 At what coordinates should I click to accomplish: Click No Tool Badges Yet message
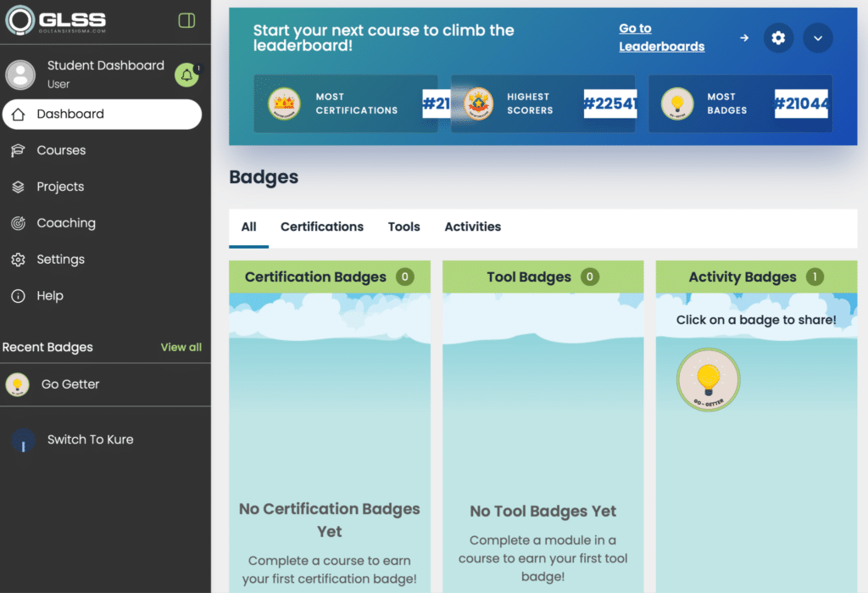coord(542,512)
